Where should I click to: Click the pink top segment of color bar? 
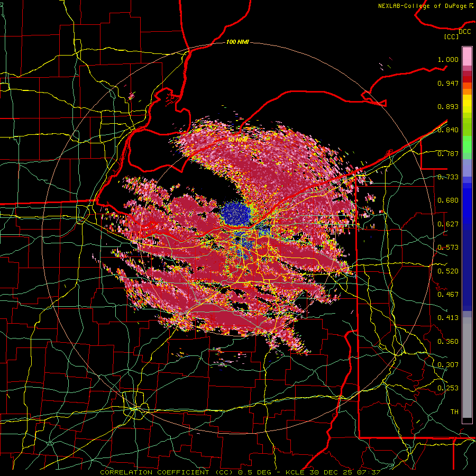coord(467,57)
